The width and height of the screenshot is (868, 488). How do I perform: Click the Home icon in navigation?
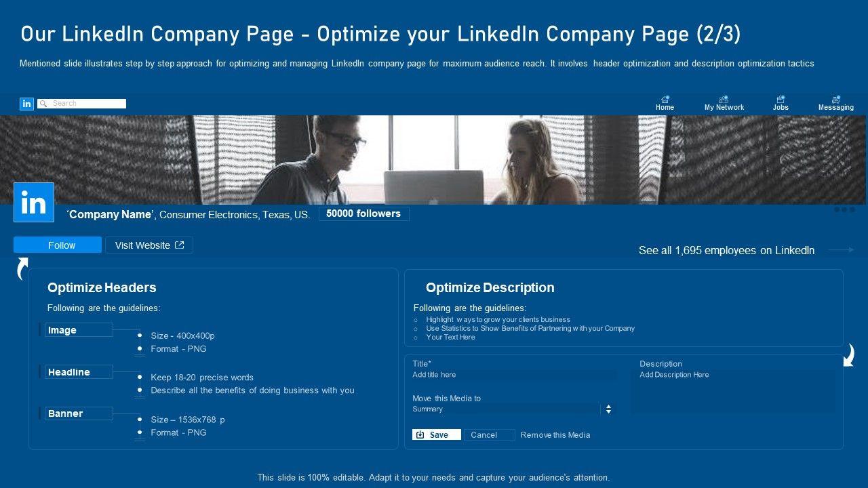tap(665, 100)
